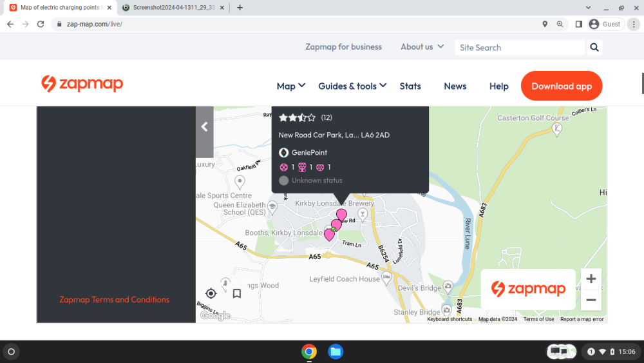The width and height of the screenshot is (644, 363).
Task: Reload the page
Action: click(40, 25)
